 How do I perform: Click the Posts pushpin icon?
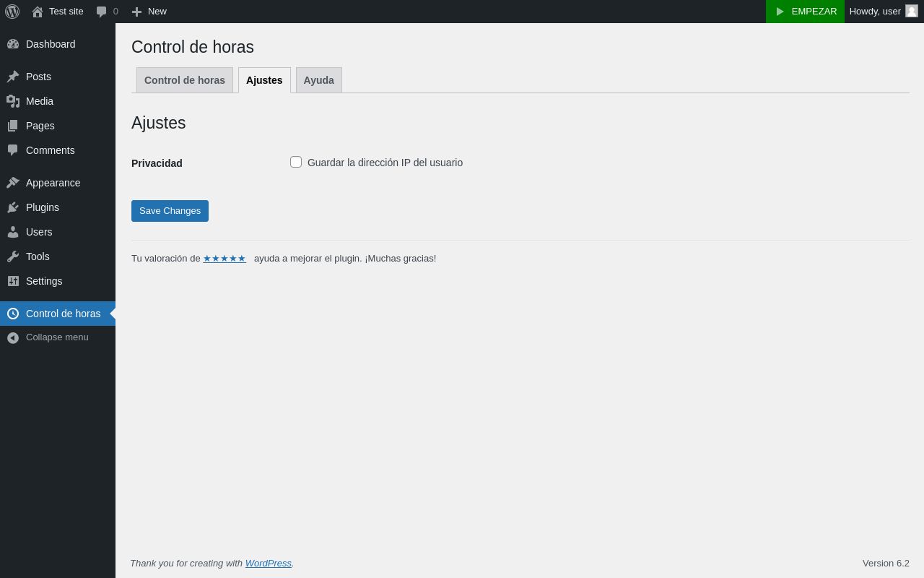coord(13,77)
